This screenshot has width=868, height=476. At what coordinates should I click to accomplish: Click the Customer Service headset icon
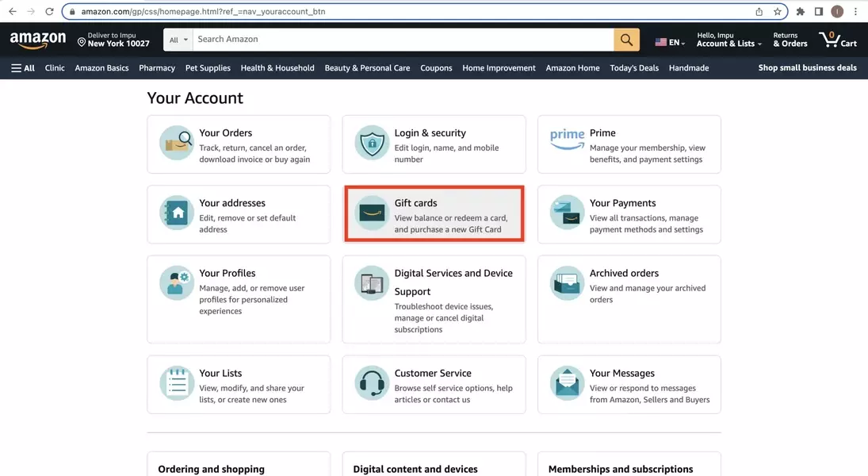click(x=372, y=383)
